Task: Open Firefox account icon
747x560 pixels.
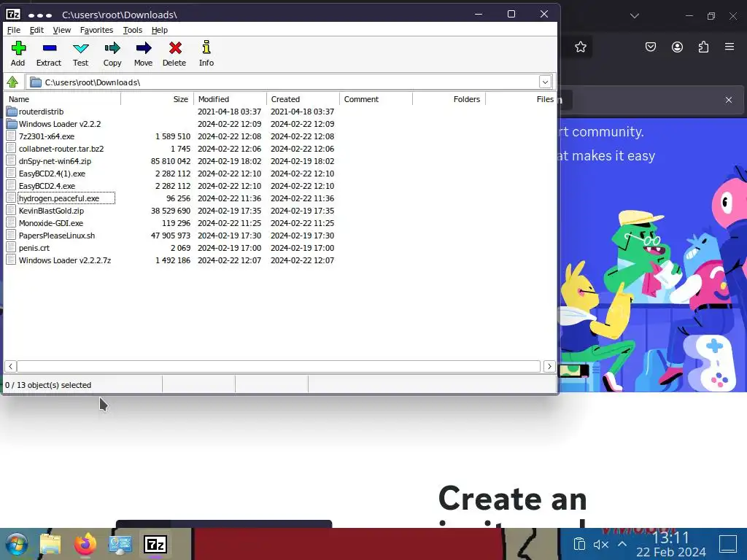Action: (677, 47)
